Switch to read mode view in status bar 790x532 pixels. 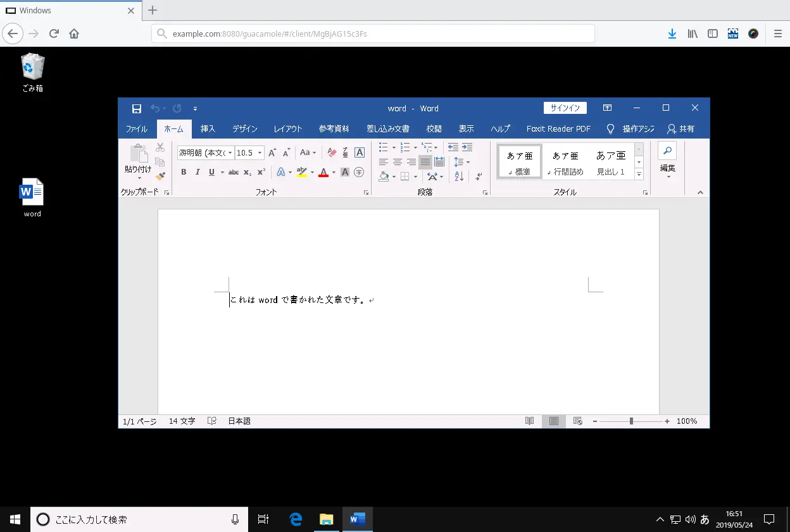[x=529, y=421]
